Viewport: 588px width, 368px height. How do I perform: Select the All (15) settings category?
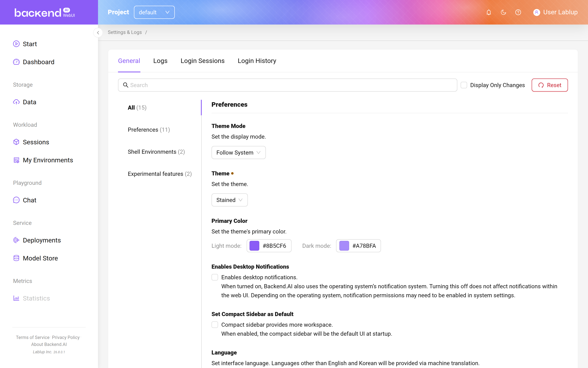pos(137,108)
